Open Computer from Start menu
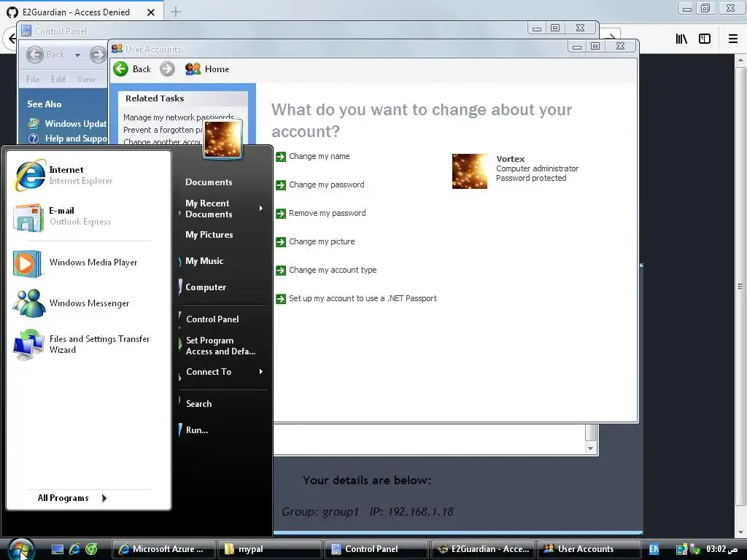The width and height of the screenshot is (747, 560). click(x=205, y=287)
